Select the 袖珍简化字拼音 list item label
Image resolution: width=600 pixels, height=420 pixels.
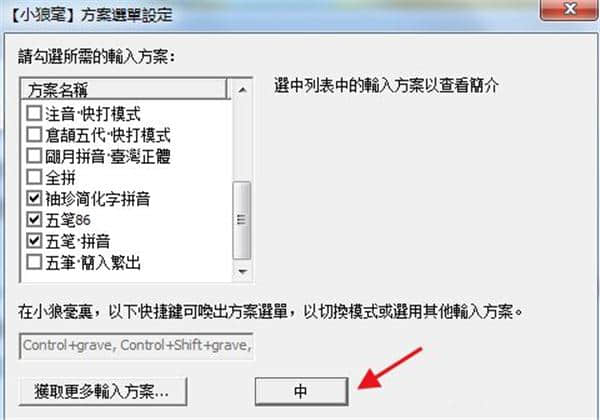coord(98,199)
